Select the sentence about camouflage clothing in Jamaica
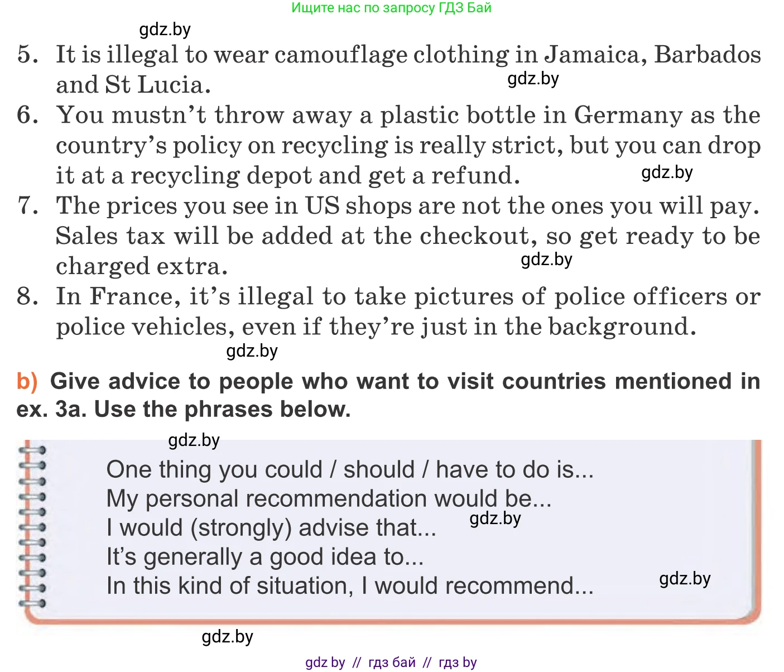784x672 pixels. pos(407,55)
